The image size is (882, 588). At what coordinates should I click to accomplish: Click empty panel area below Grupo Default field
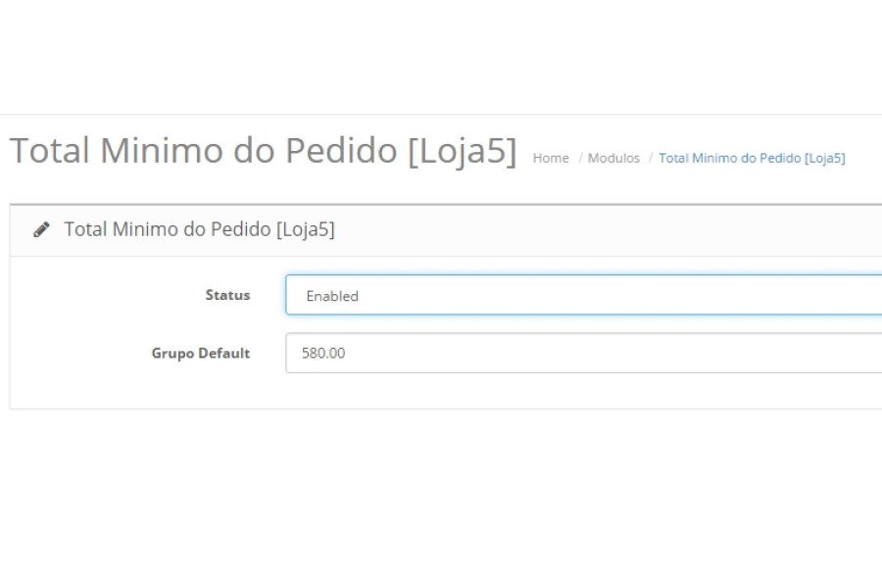click(x=444, y=391)
